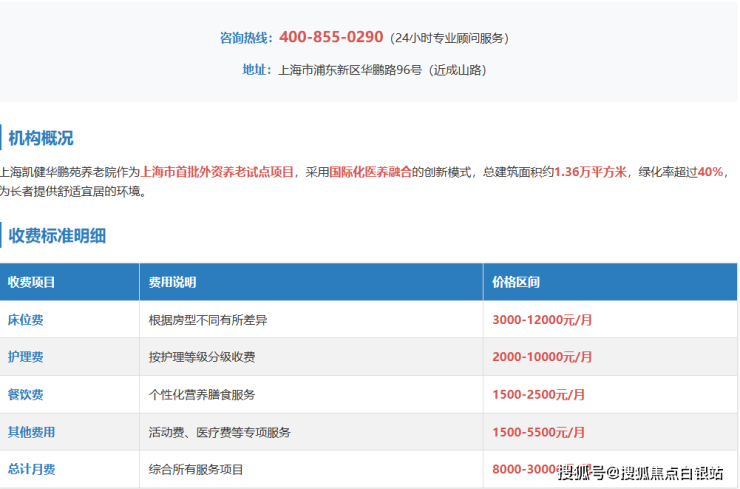Click the highlighted 国际化医养融合 text

370,172
